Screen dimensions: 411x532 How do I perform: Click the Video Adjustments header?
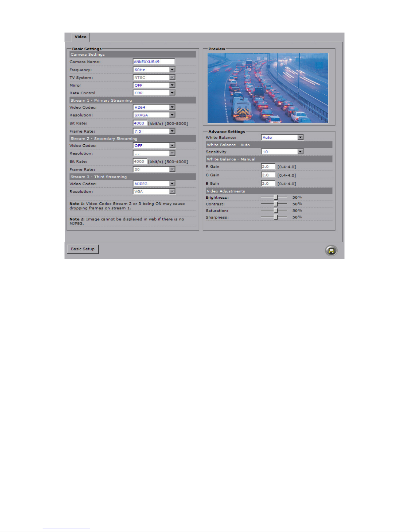click(269, 191)
